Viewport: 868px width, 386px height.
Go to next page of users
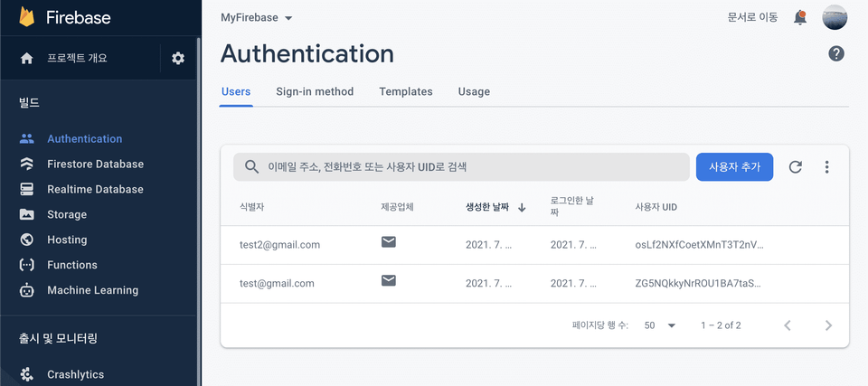click(x=828, y=325)
